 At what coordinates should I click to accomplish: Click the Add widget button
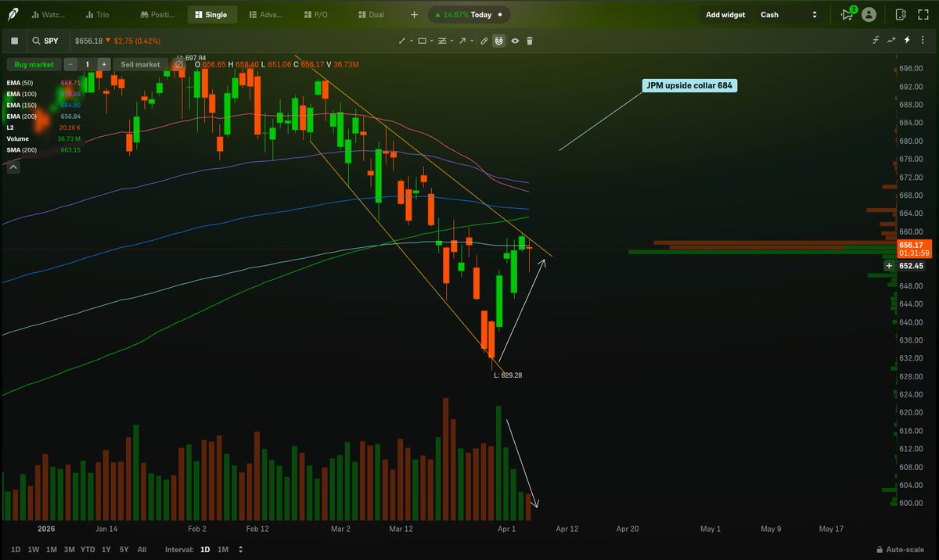[x=725, y=14]
